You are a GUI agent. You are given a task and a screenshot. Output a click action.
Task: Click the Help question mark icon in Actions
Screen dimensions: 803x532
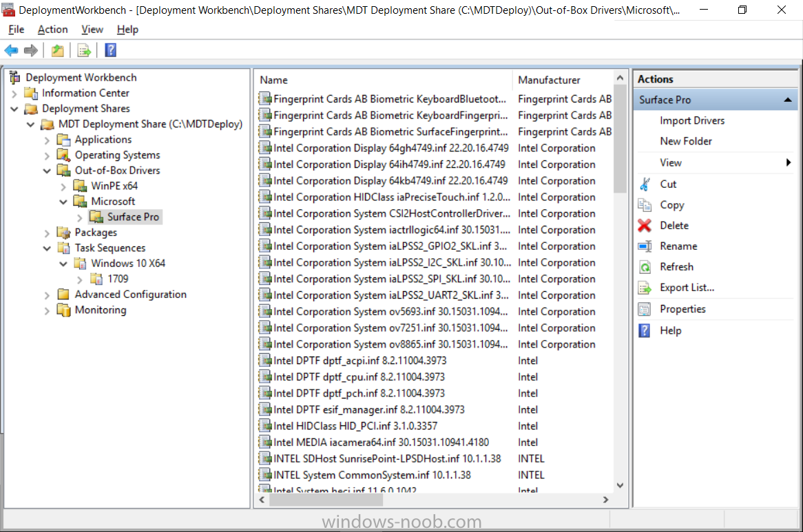click(x=645, y=330)
